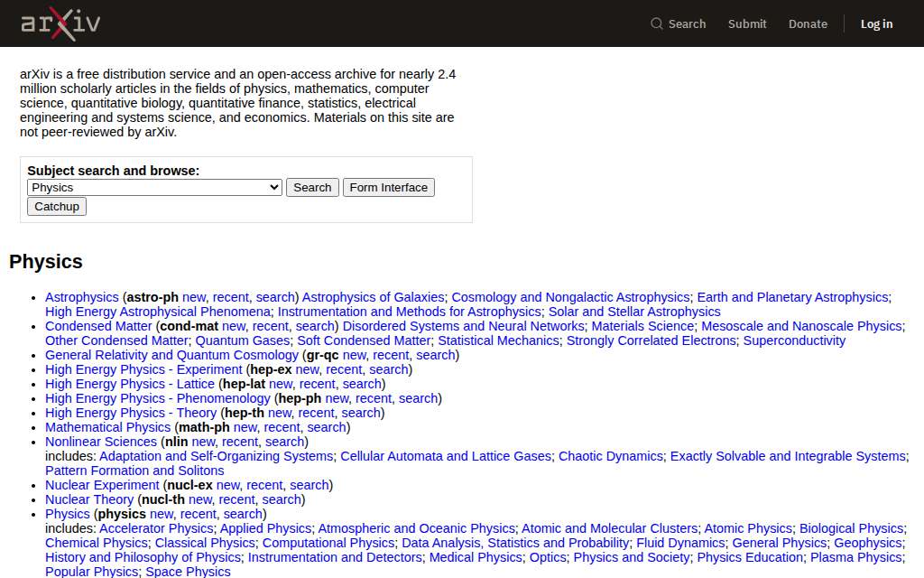Screen dimensions: 924x578
Task: Open Atmospheric and Oceanic Physics link
Action: (416, 528)
